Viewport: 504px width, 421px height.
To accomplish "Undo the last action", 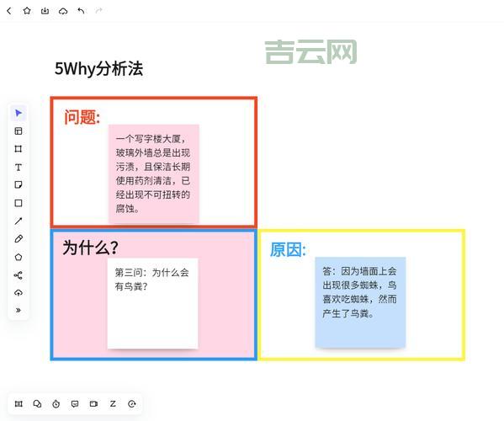I will tap(81, 11).
